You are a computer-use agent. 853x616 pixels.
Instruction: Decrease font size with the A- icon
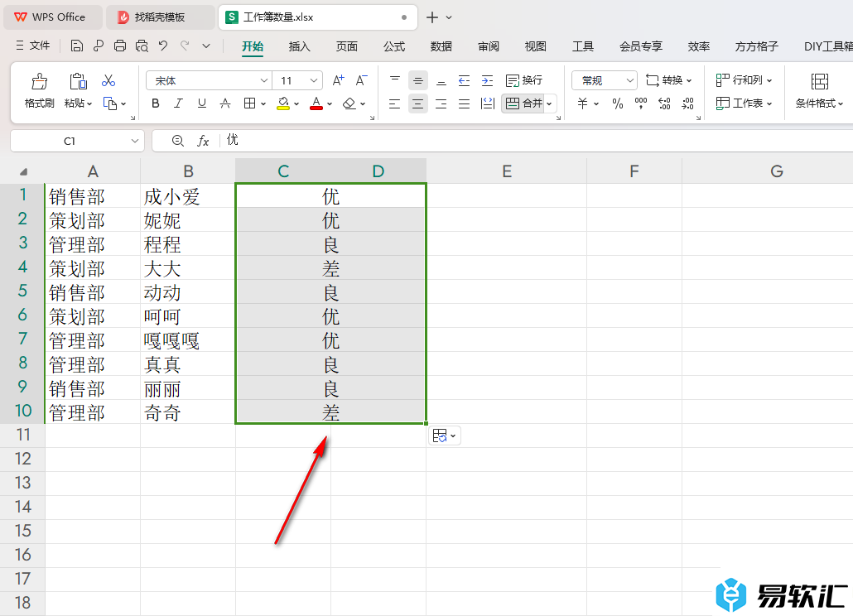[361, 80]
